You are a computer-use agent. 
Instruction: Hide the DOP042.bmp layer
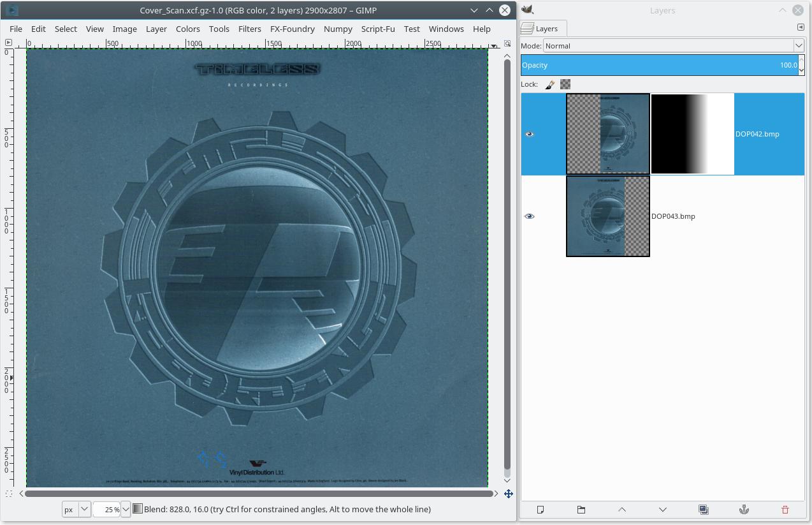[529, 134]
